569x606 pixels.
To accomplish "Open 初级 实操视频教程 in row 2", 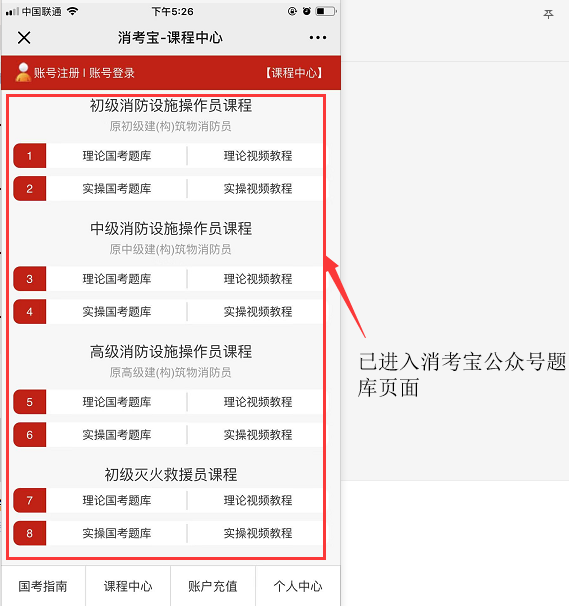I will click(258, 189).
